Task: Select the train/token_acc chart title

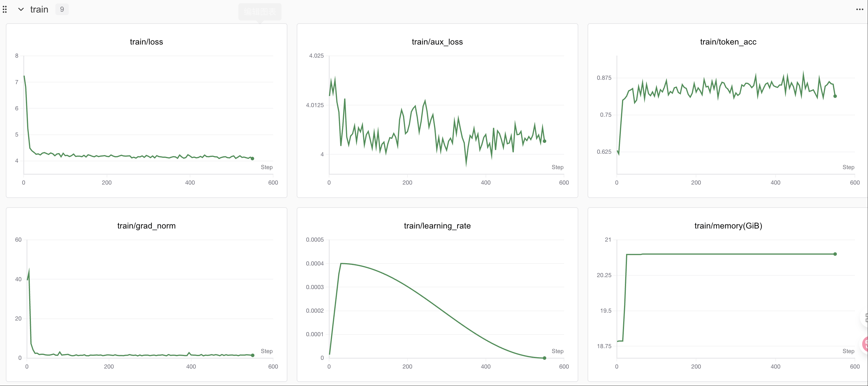Action: (728, 42)
